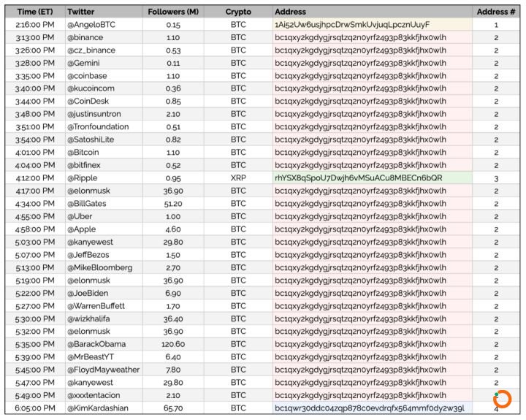Click the 4.60 followers value
526x420 pixels.
click(173, 229)
